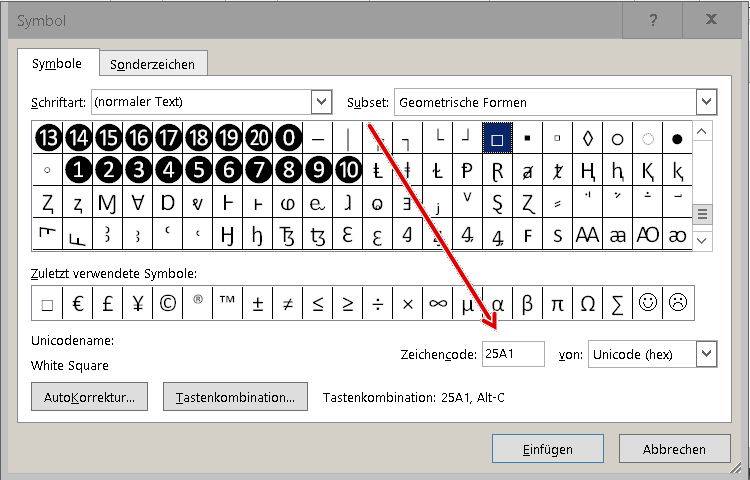Image resolution: width=750 pixels, height=480 pixels.
Task: Select the Pound sign in recent symbols
Action: [108, 303]
